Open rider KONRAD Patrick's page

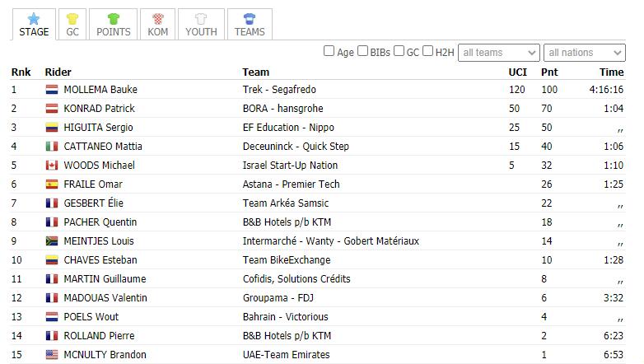coord(100,109)
